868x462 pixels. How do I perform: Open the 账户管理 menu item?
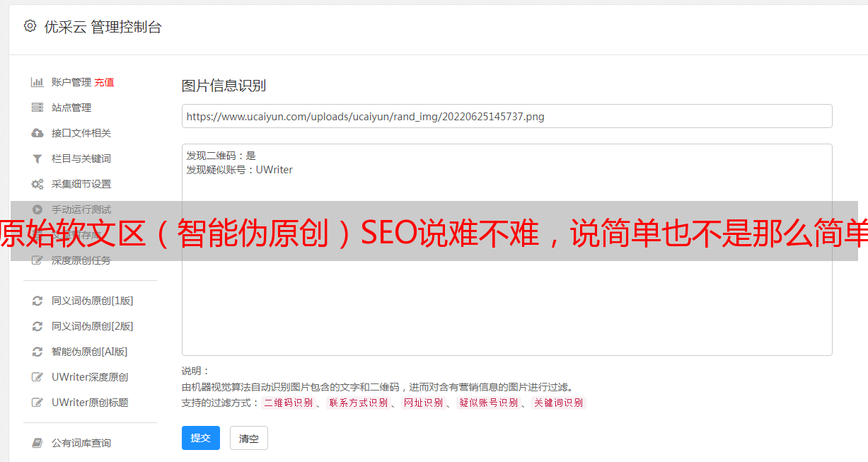coord(71,82)
